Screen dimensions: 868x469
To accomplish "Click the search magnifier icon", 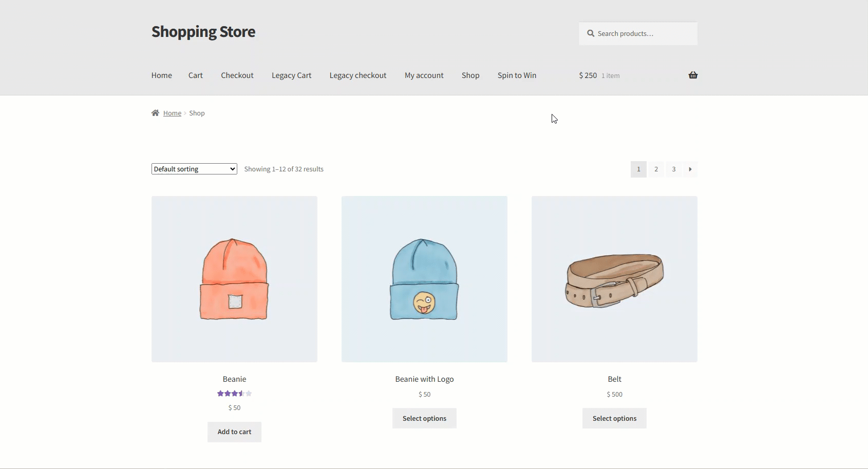I will point(591,33).
